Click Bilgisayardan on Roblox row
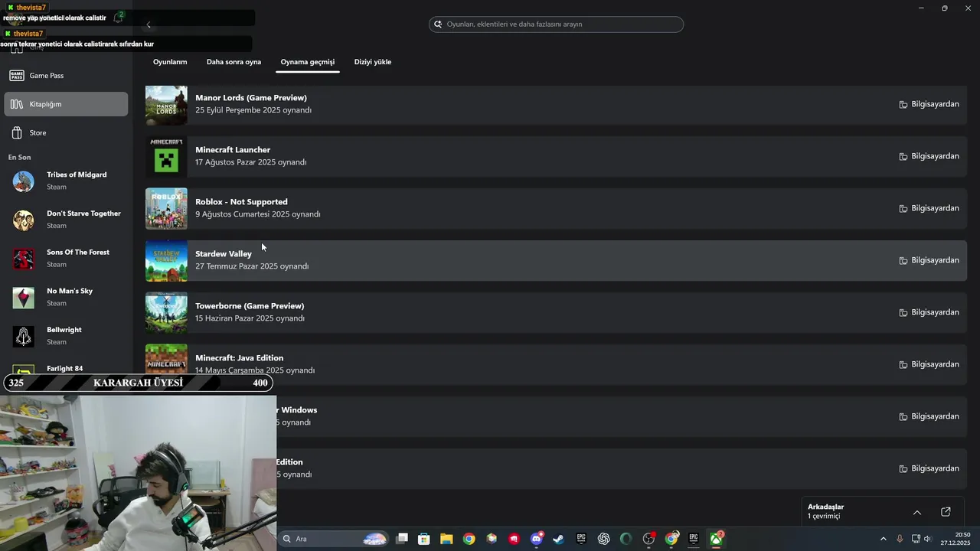The height and width of the screenshot is (551, 980). click(929, 208)
